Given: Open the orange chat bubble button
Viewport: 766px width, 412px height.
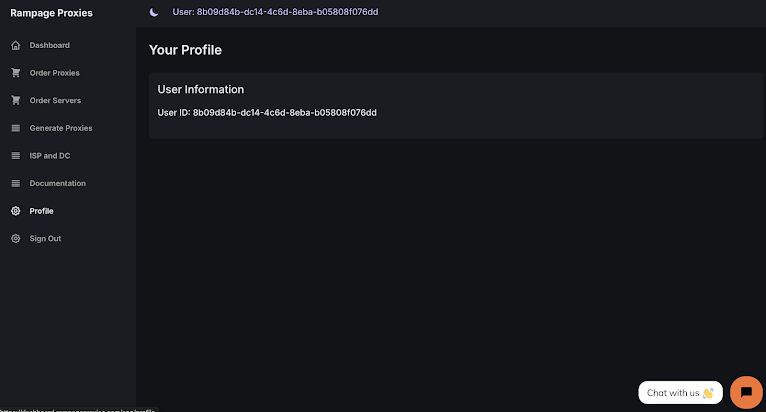Looking at the screenshot, I should click(746, 392).
